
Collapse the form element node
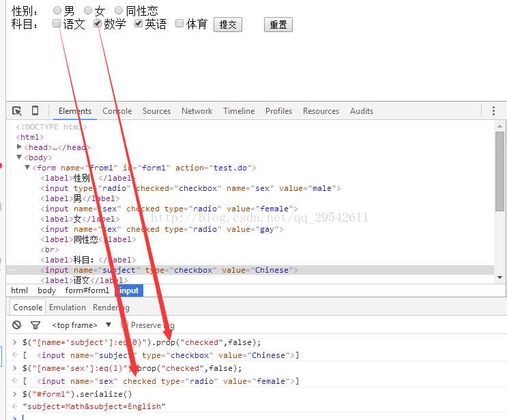(27, 167)
